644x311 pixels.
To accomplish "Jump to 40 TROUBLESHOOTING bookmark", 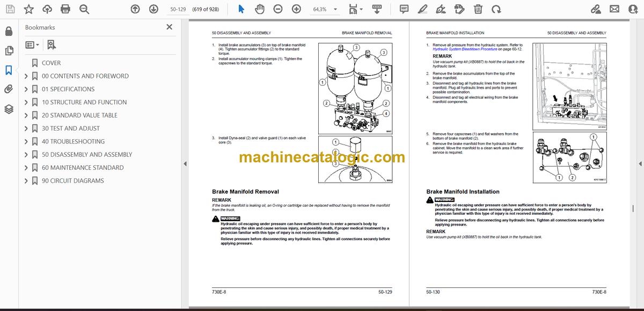I will pos(73,142).
